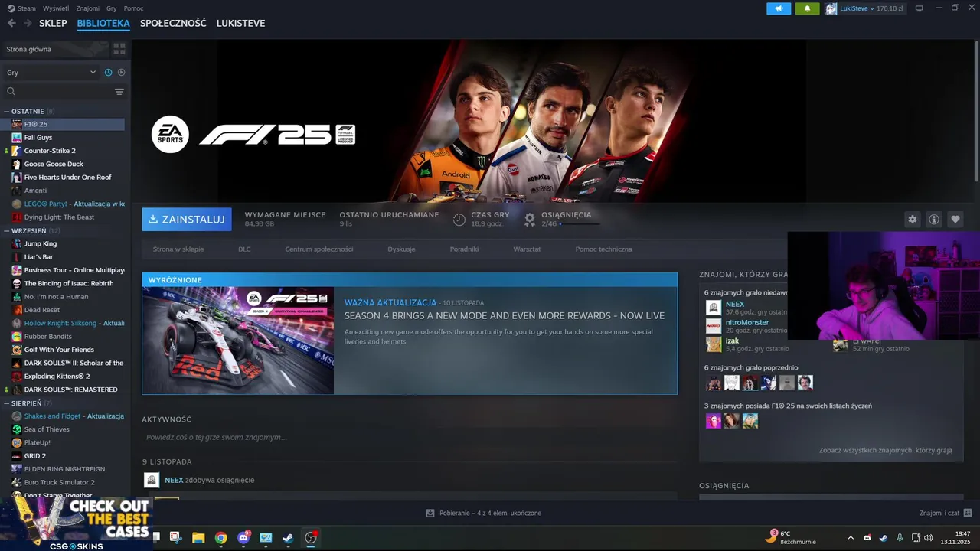Open the Pomoc menu
This screenshot has width=980, height=551.
coord(133,8)
